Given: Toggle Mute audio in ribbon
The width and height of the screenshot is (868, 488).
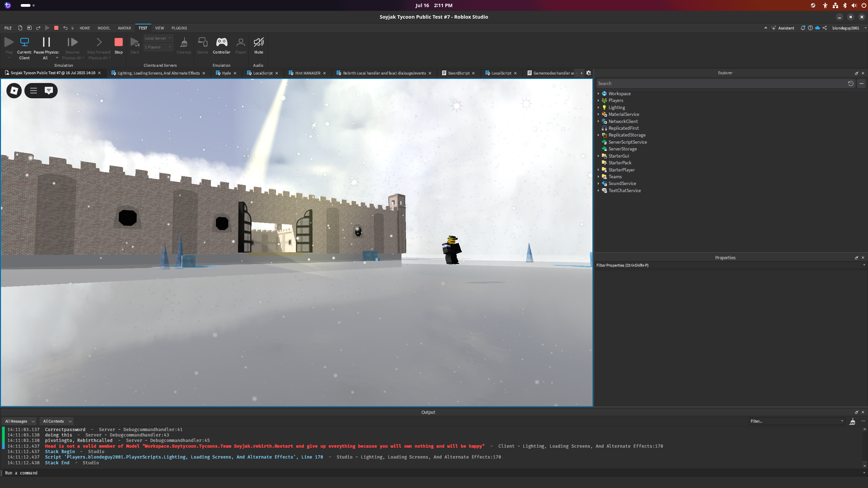Looking at the screenshot, I should click(258, 45).
